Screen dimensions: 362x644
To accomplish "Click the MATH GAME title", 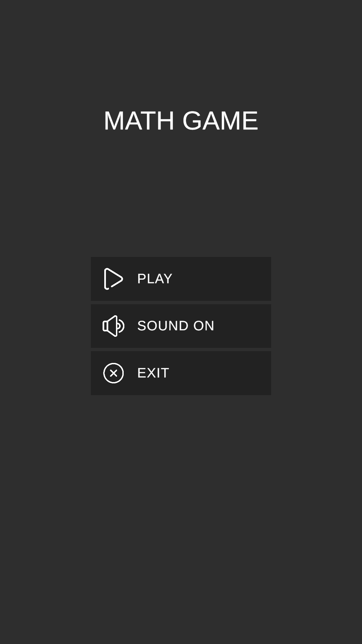I will click(181, 121).
